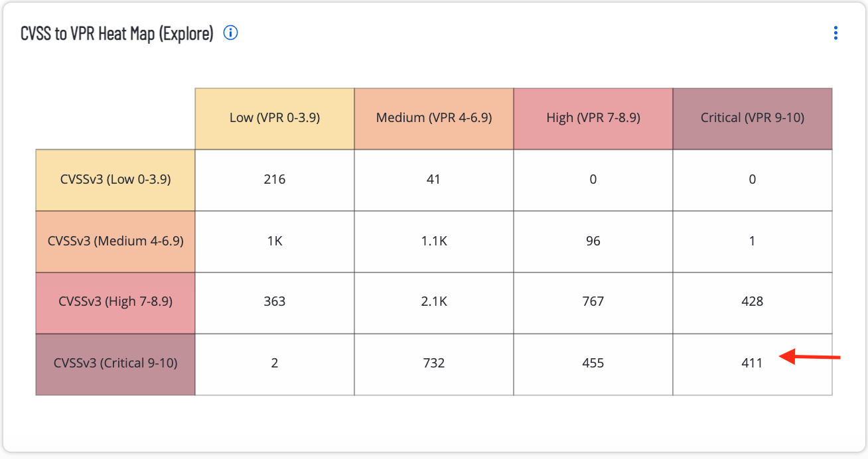Click the Low (VPR 0-3.9) column header

click(x=275, y=118)
